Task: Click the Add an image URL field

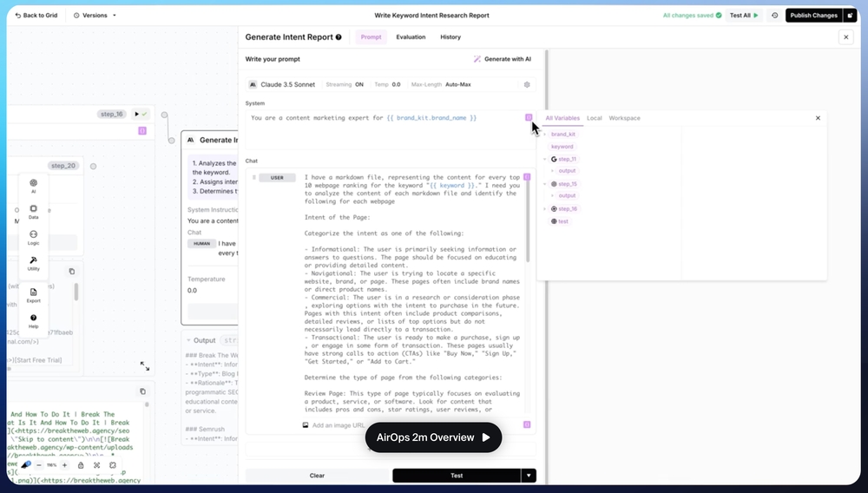Action: [339, 425]
